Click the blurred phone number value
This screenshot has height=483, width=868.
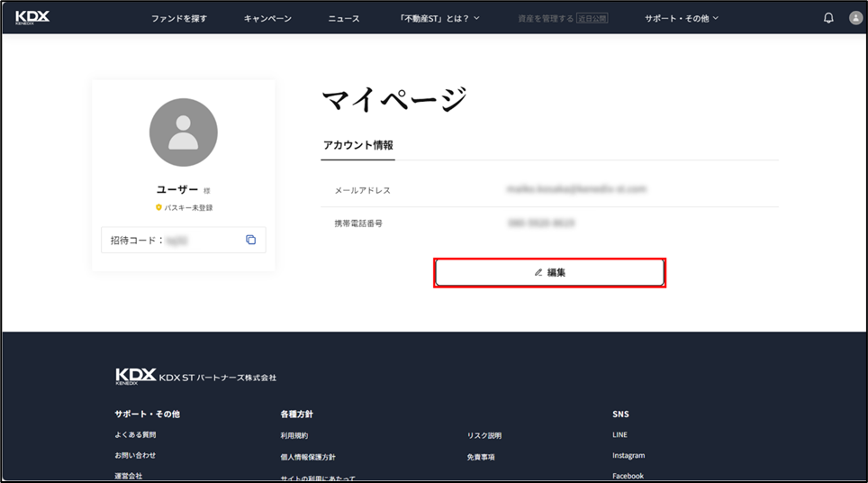click(541, 223)
